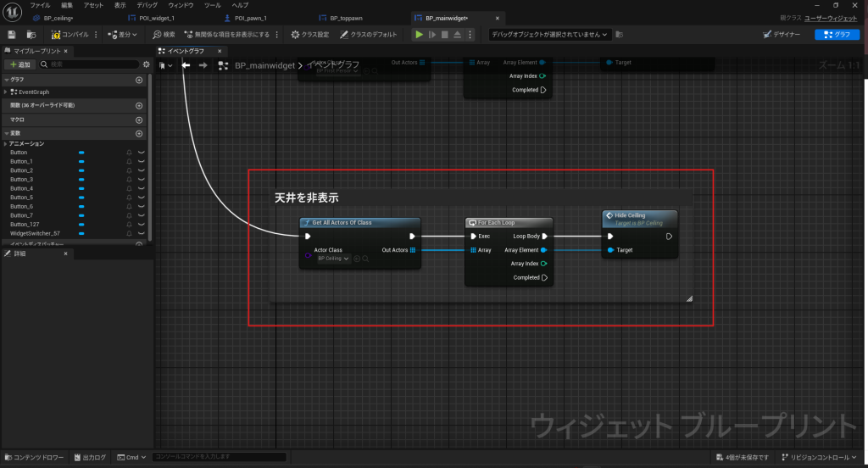Click the My Blueprint search field
The height and width of the screenshot is (468, 868).
(x=89, y=64)
